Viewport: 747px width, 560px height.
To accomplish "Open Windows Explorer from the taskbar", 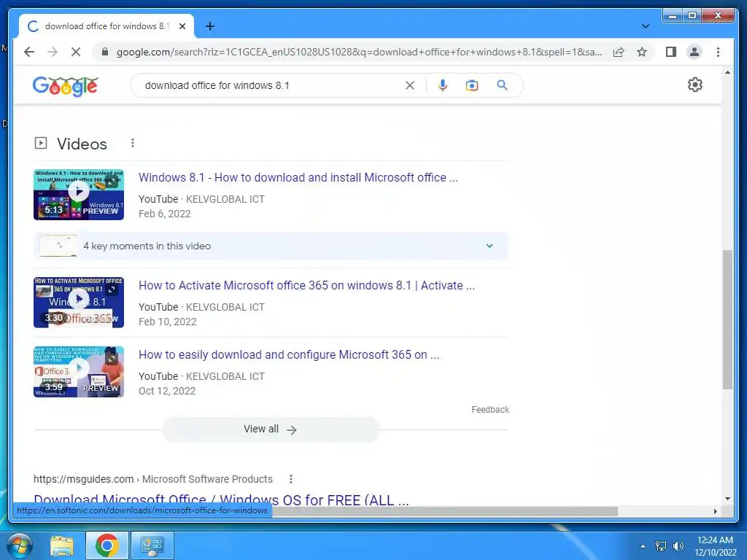I will pos(62,545).
